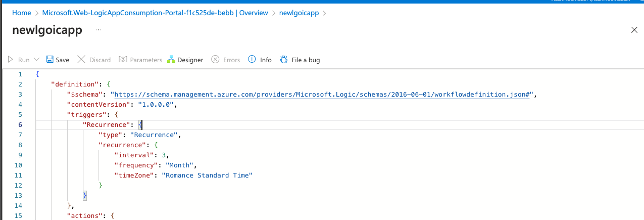Save the workflow with the disk icon
Viewport: 644px width, 220px height.
(50, 60)
